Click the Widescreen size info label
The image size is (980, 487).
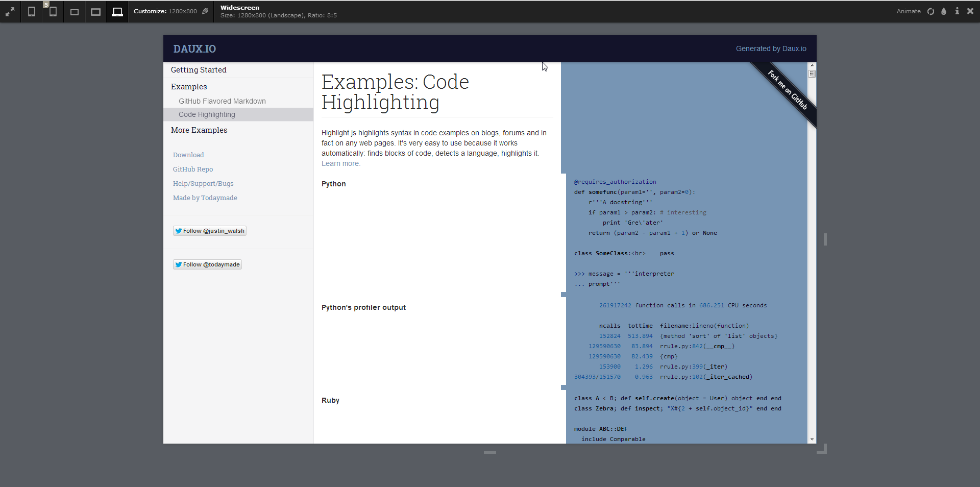click(279, 11)
